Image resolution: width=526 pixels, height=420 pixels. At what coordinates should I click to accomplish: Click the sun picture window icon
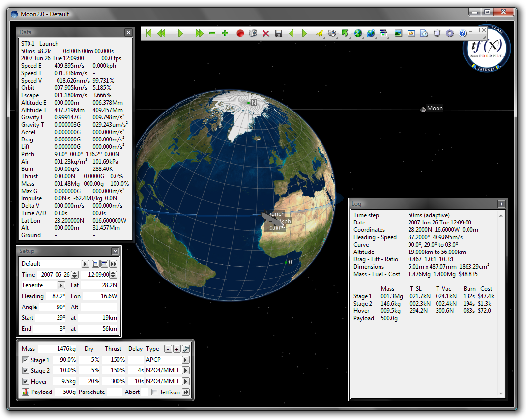coord(411,33)
